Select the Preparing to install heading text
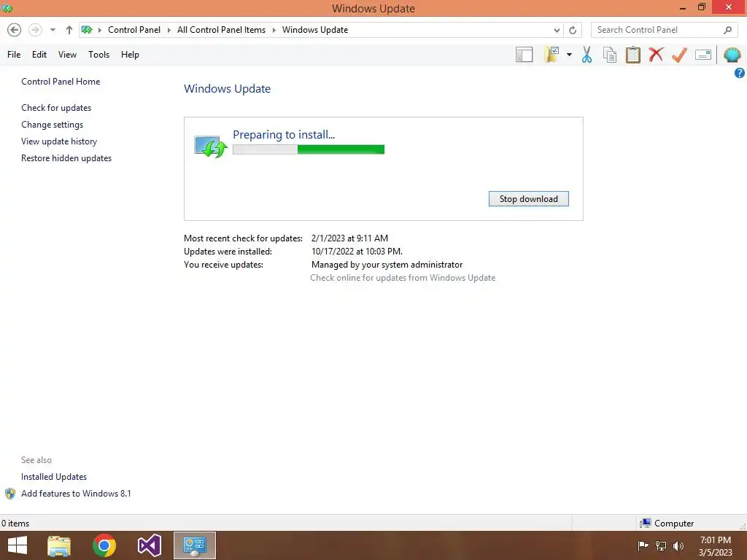The width and height of the screenshot is (747, 560). (x=284, y=135)
